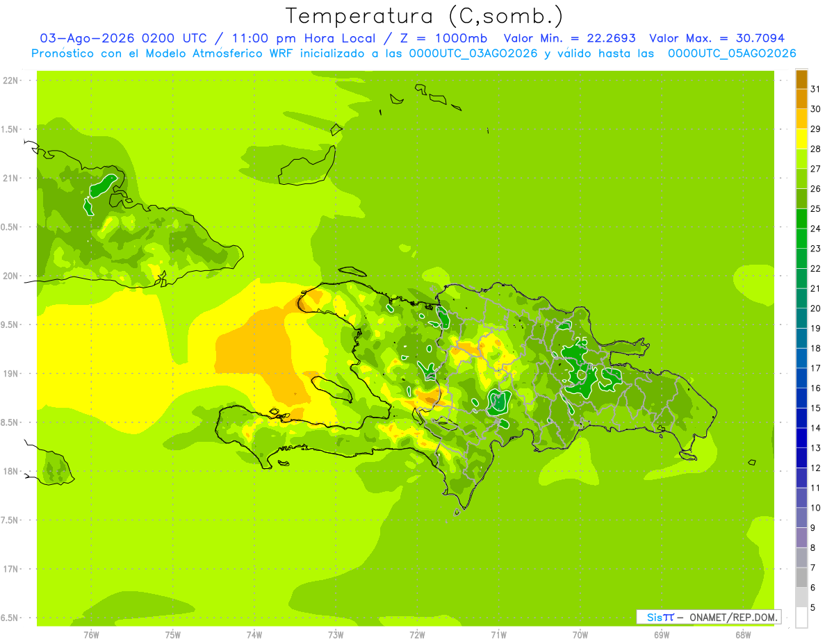Click the 21N latitude axis label
This screenshot has height=644, width=834.
point(10,178)
